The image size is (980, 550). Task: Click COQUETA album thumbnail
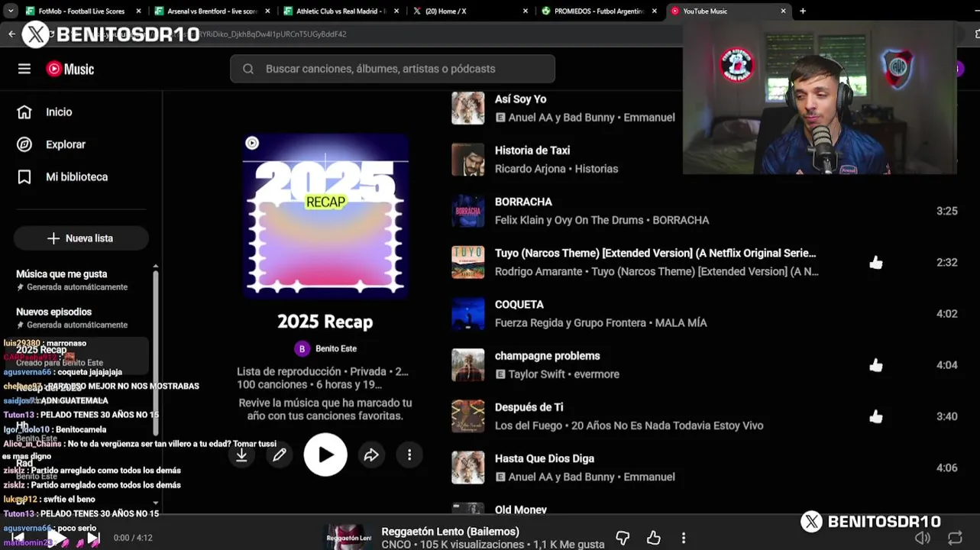point(467,314)
